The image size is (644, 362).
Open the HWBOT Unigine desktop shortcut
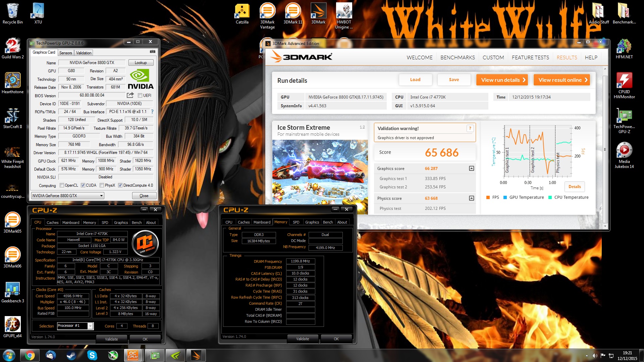click(x=344, y=16)
